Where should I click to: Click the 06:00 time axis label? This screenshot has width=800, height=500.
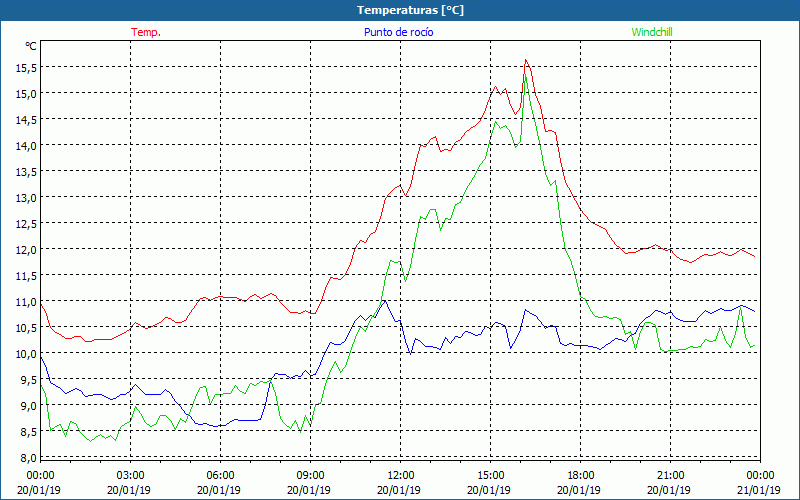tap(220, 476)
